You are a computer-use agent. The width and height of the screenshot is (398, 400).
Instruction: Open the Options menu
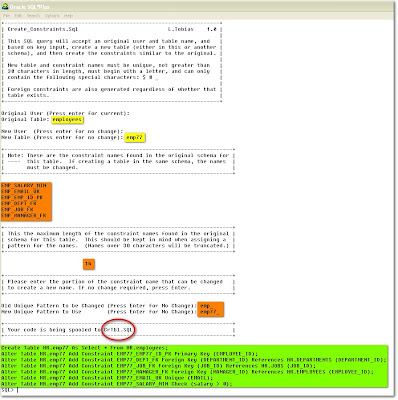tap(52, 16)
